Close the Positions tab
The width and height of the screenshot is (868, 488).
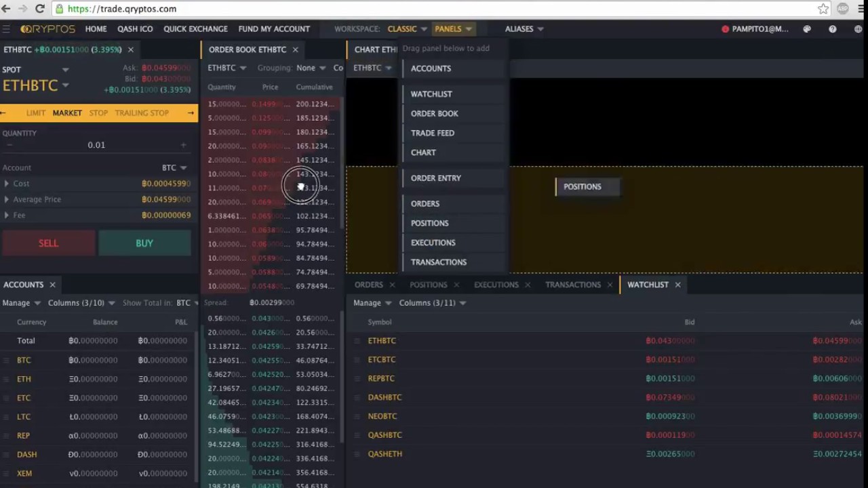click(x=456, y=285)
